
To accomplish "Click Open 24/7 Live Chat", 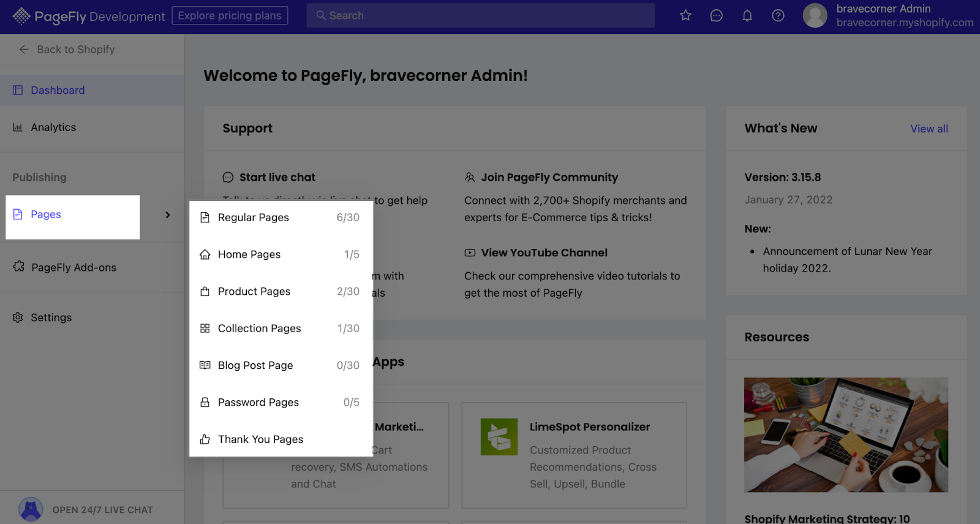I will (x=102, y=509).
